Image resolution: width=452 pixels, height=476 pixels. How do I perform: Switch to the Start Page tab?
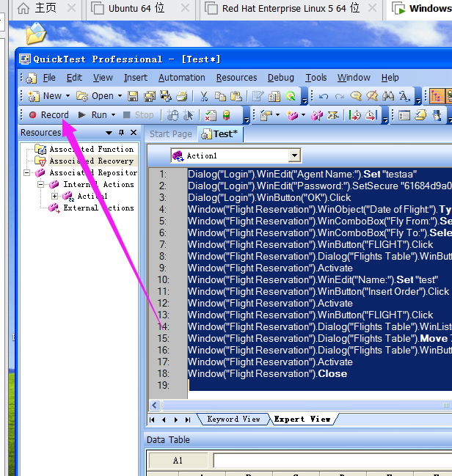(171, 134)
